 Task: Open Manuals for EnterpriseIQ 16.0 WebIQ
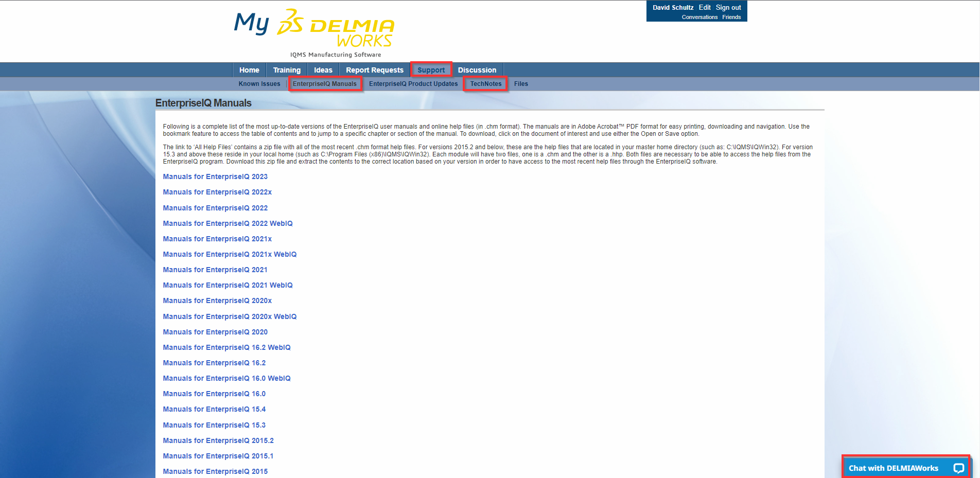click(226, 378)
